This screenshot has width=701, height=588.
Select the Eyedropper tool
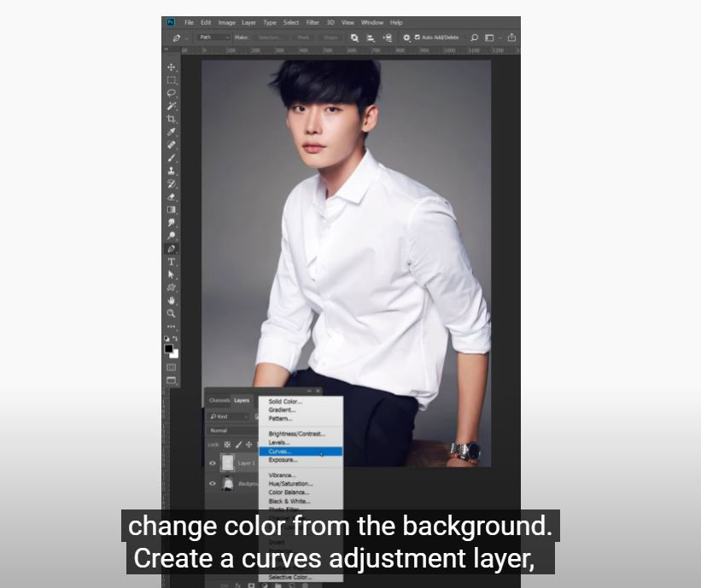click(172, 131)
